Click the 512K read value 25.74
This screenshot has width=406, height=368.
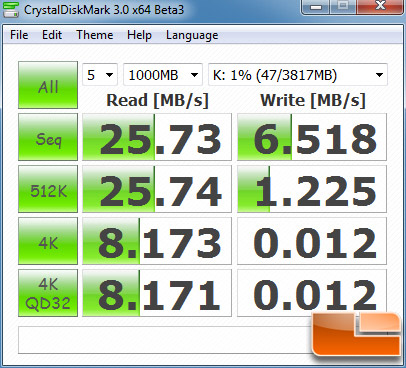157,189
